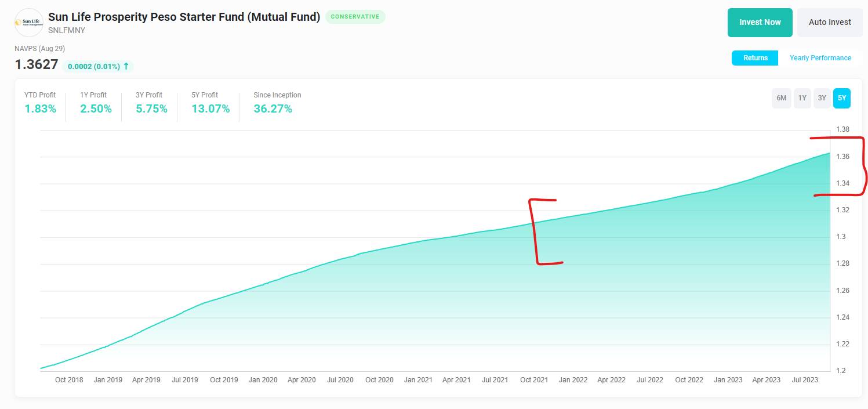Open the Yearly Performance view
This screenshot has height=409, width=868.
820,58
